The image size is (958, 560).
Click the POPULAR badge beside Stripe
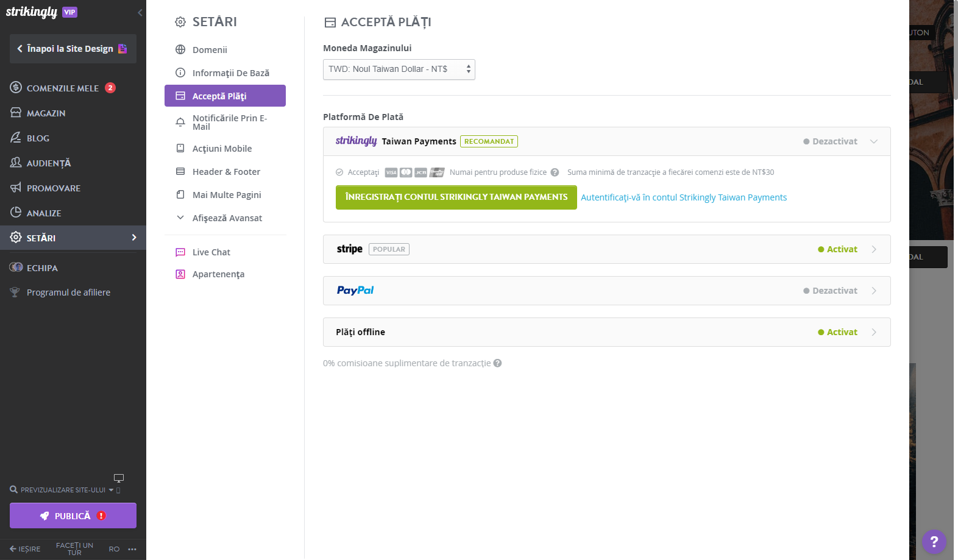click(x=389, y=249)
